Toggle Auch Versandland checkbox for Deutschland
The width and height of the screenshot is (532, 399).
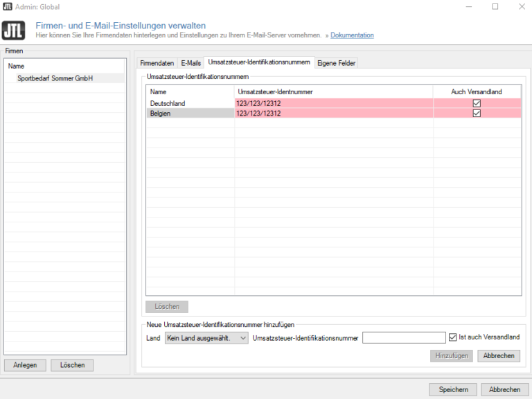pos(477,103)
